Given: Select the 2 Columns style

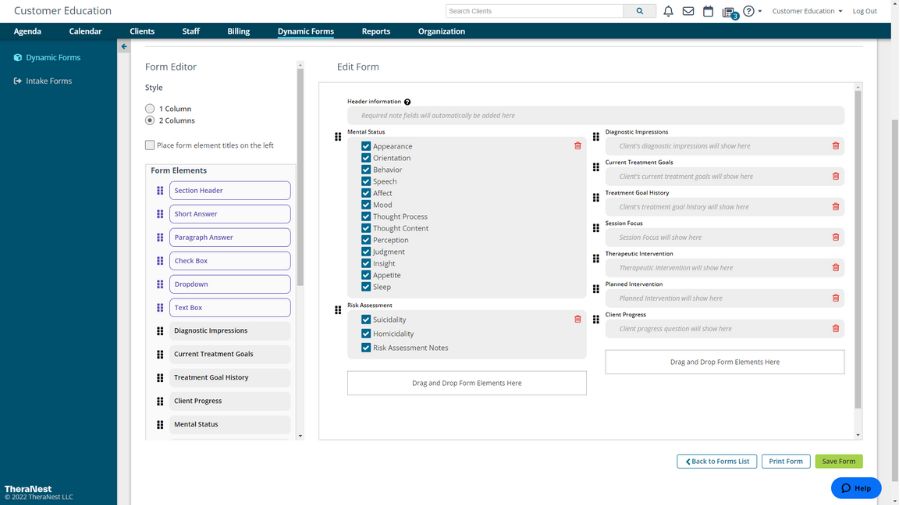Looking at the screenshot, I should click(x=150, y=121).
